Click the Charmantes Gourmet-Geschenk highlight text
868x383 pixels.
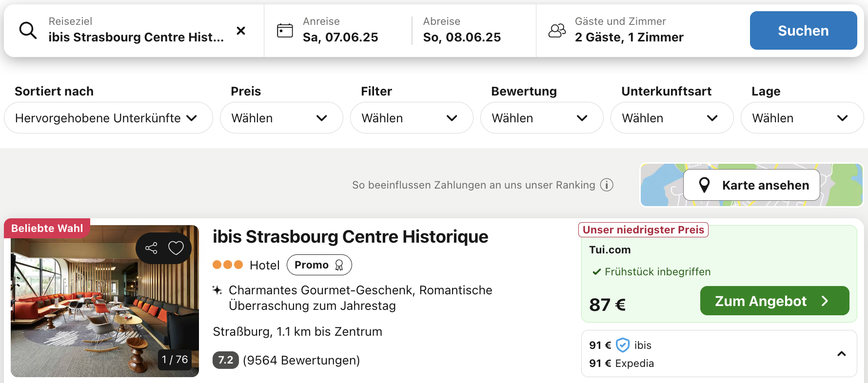[x=360, y=298]
